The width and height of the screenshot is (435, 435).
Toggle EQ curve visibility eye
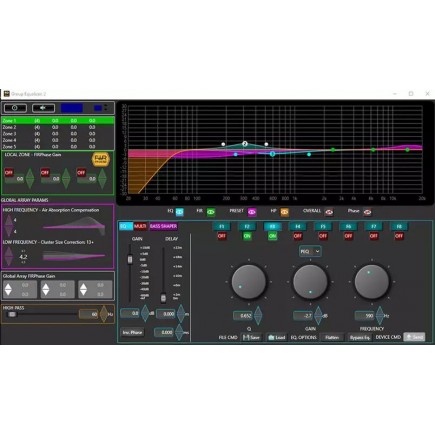point(180,212)
